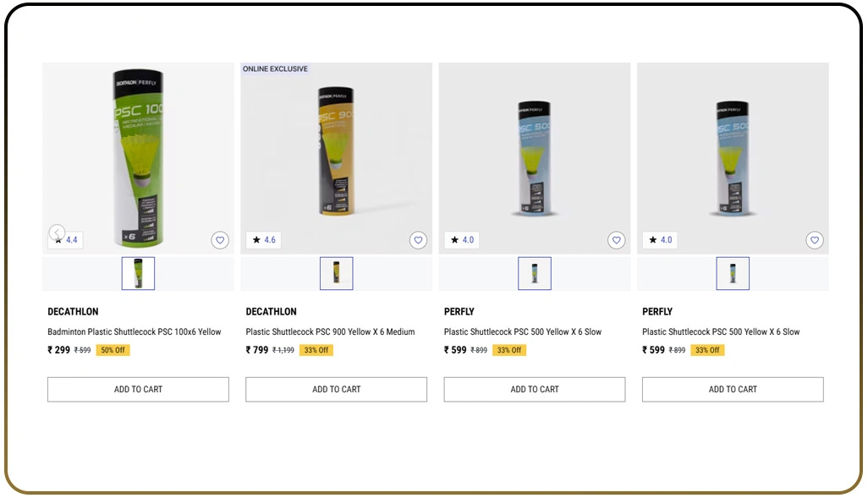This screenshot has width=868, height=498.
Task: Toggle the heart icon on the last product card
Action: tap(814, 240)
